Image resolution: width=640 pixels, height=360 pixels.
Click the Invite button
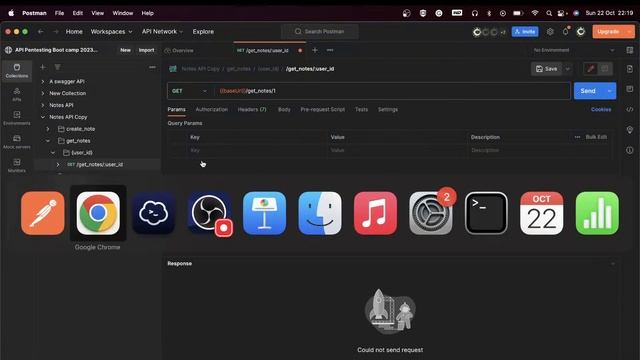coord(525,31)
